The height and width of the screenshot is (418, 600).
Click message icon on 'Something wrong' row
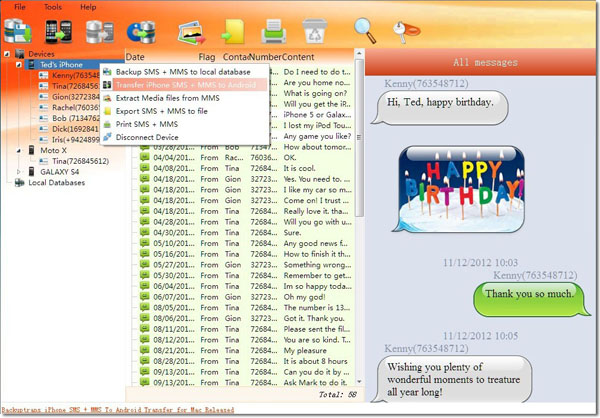(x=145, y=265)
